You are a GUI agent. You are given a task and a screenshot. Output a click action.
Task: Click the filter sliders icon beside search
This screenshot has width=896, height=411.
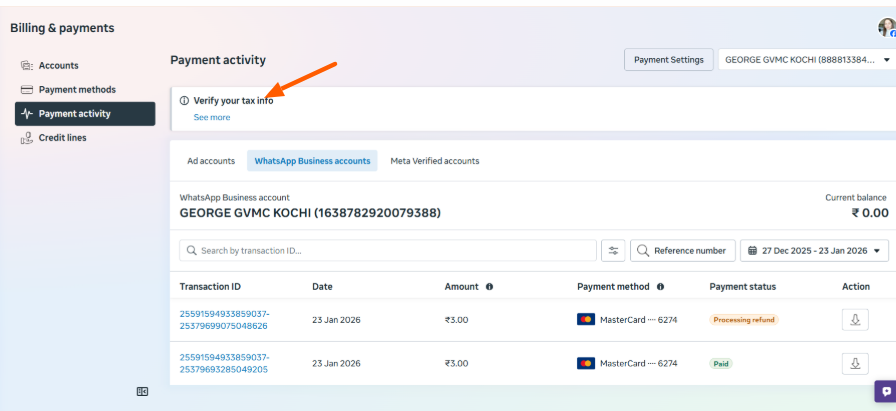click(x=613, y=251)
